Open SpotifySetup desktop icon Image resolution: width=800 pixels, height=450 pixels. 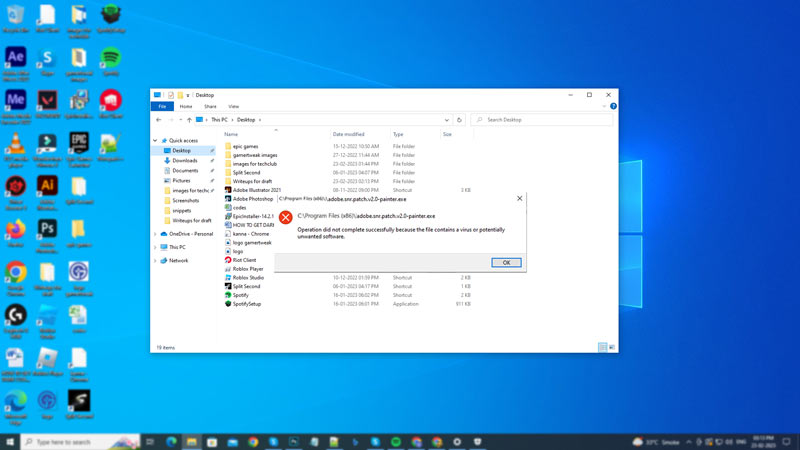[111, 18]
